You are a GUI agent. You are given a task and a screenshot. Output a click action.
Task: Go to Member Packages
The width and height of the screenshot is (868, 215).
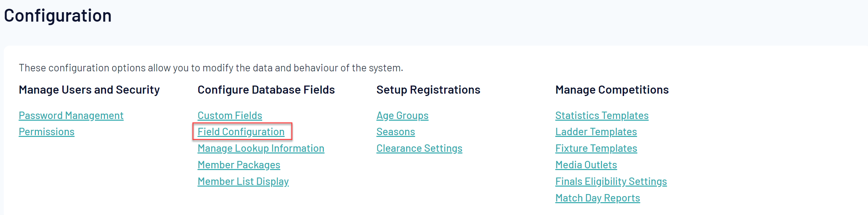click(x=239, y=165)
